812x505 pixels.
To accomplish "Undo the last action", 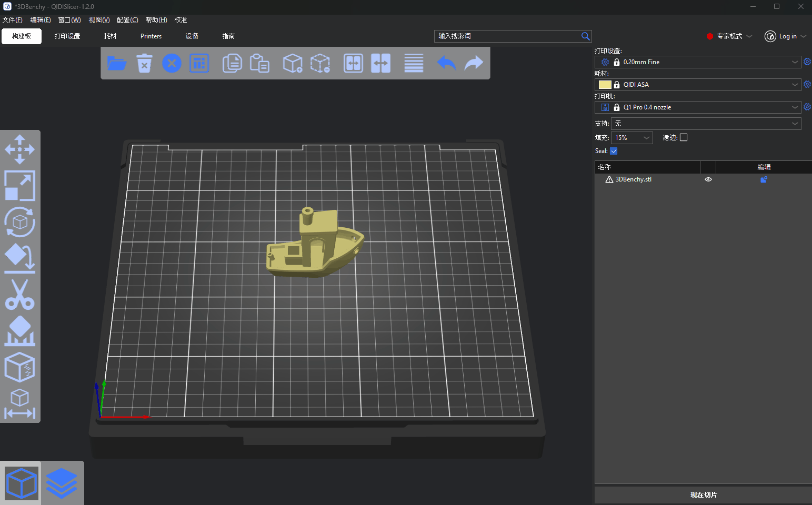I will click(446, 63).
